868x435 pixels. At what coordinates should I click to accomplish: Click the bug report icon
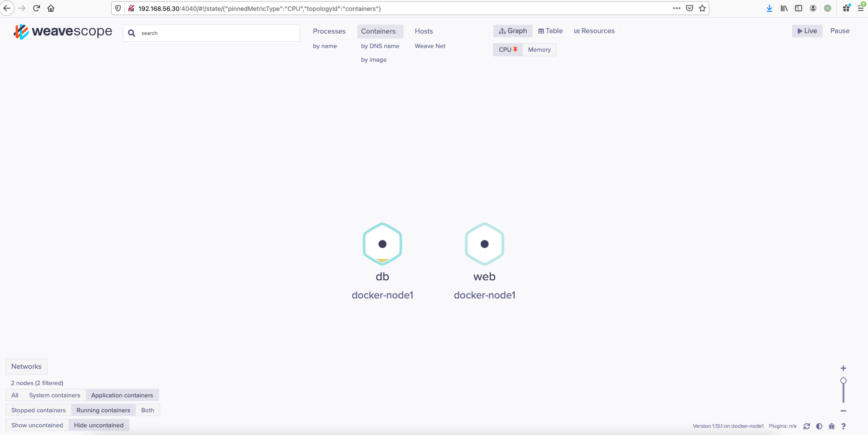[832, 426]
